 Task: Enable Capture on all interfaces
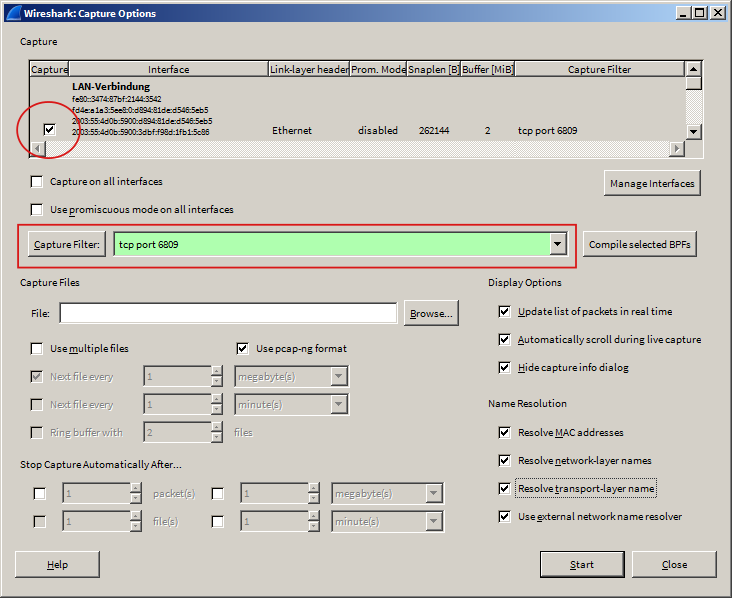pyautogui.click(x=37, y=182)
